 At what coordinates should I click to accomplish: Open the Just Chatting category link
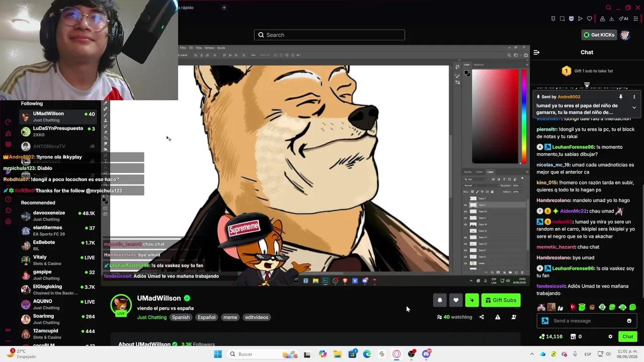coord(151,317)
